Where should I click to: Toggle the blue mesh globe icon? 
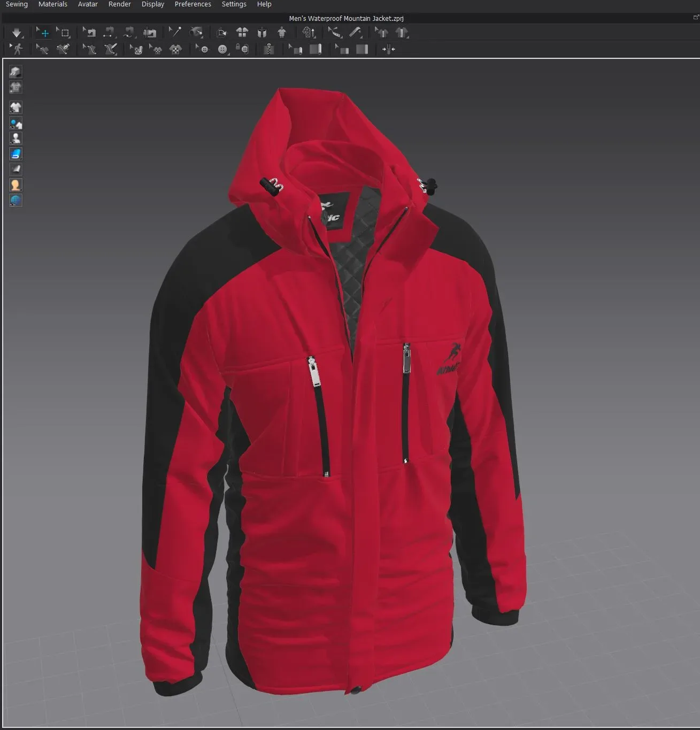click(x=16, y=201)
